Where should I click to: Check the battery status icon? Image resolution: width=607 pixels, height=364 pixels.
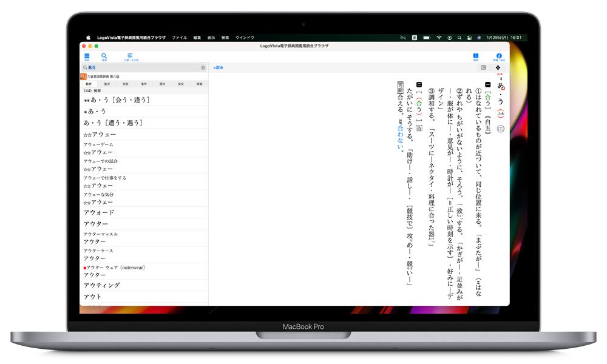427,38
